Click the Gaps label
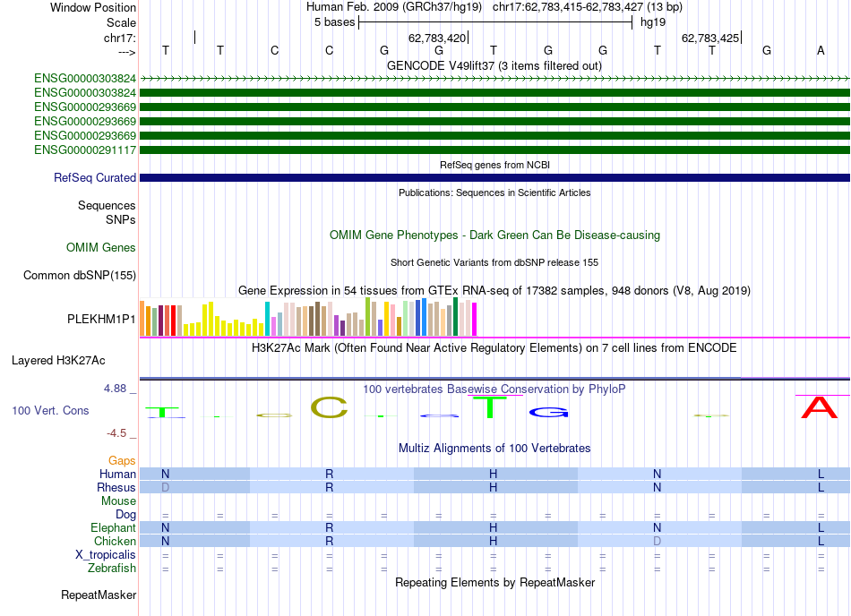 point(122,460)
